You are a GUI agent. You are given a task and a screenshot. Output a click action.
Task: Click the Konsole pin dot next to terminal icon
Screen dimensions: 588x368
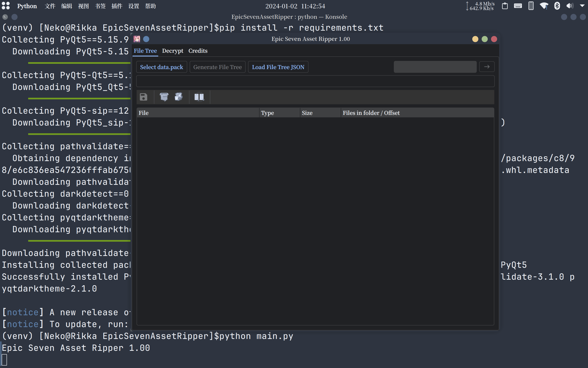14,17
